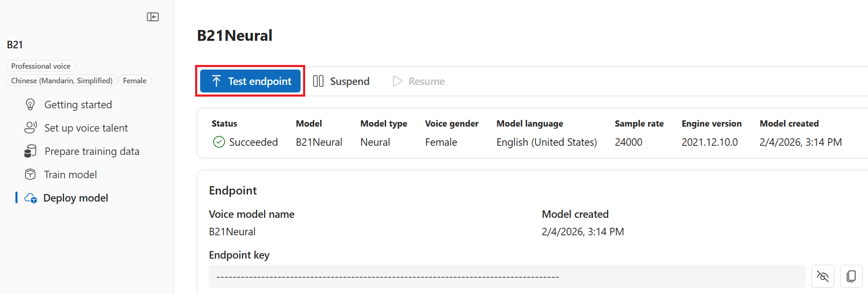Navigate to Train model

coord(70,174)
